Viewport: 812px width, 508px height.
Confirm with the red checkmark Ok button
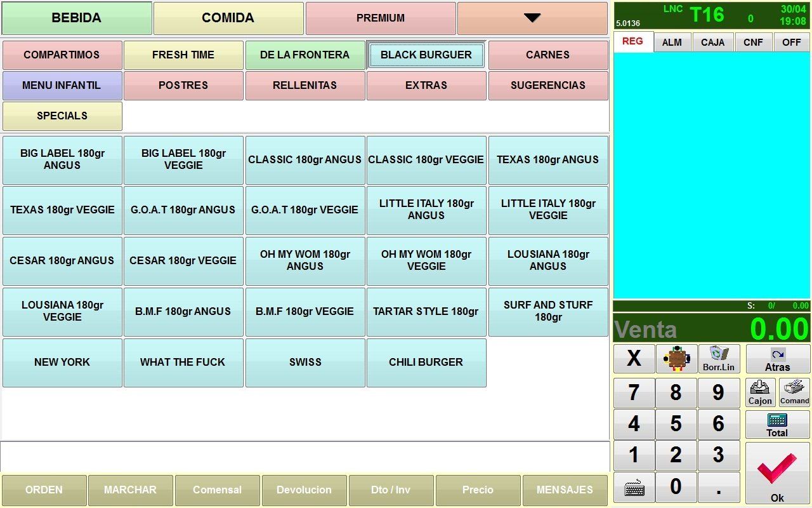click(x=777, y=474)
